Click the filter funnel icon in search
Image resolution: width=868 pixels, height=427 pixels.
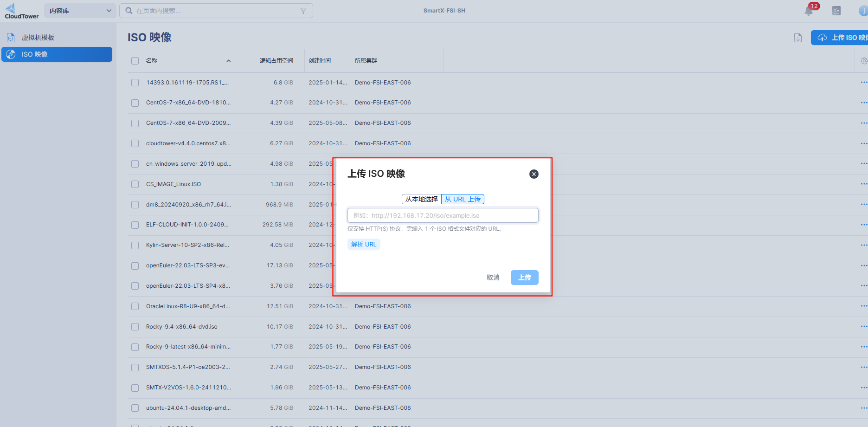(303, 11)
